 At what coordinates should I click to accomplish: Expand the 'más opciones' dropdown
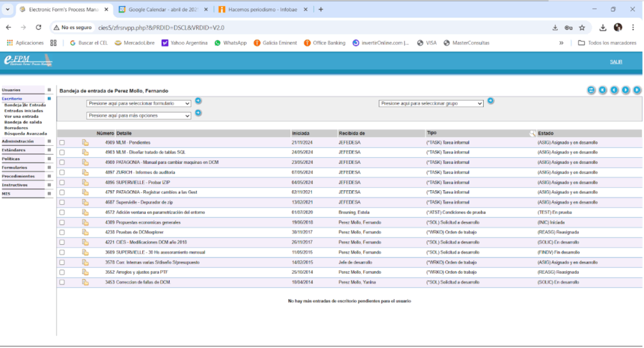(138, 116)
